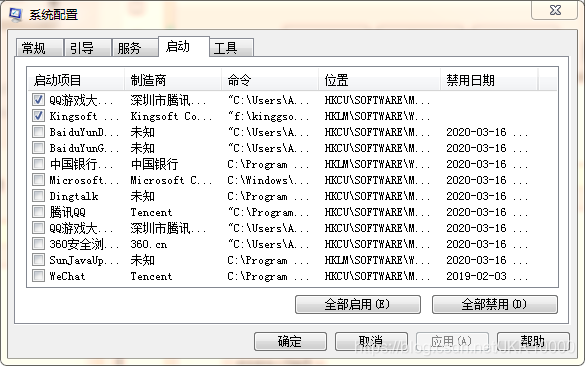Select the Tencent manufacturer of 腾讯QQ row
This screenshot has height=366, width=585.
pos(151,212)
